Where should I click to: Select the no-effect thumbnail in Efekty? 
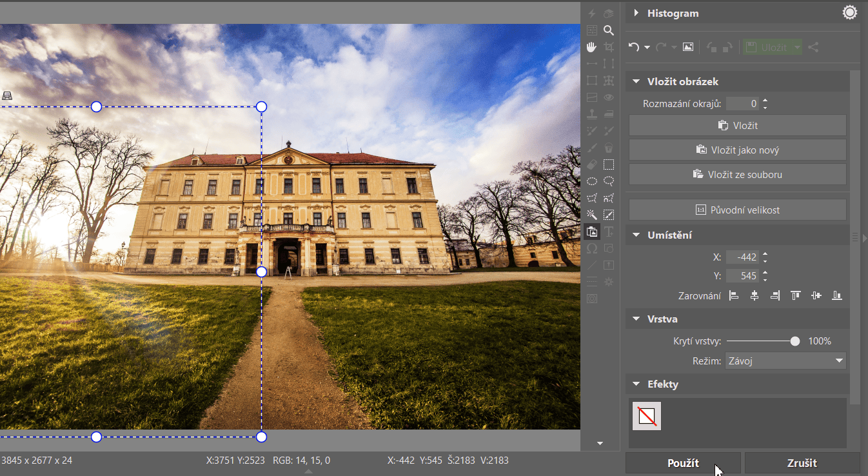click(x=646, y=416)
